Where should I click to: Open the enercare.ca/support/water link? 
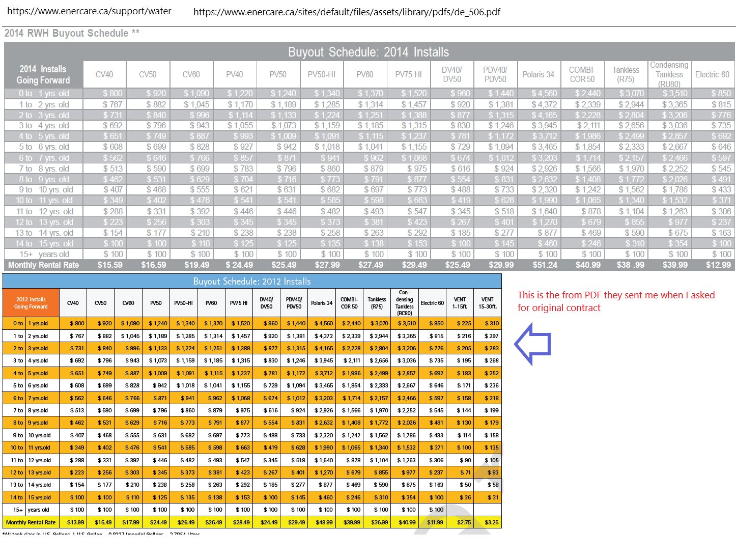(89, 11)
